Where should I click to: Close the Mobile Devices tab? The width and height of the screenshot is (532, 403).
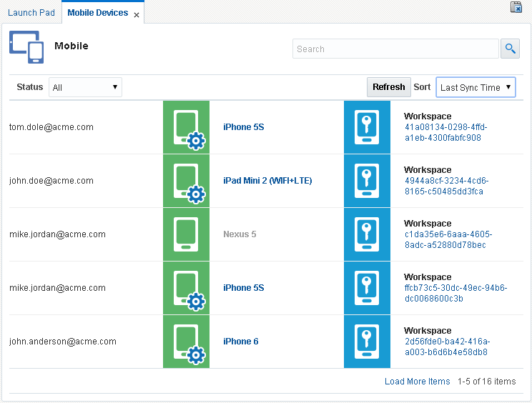[137, 15]
